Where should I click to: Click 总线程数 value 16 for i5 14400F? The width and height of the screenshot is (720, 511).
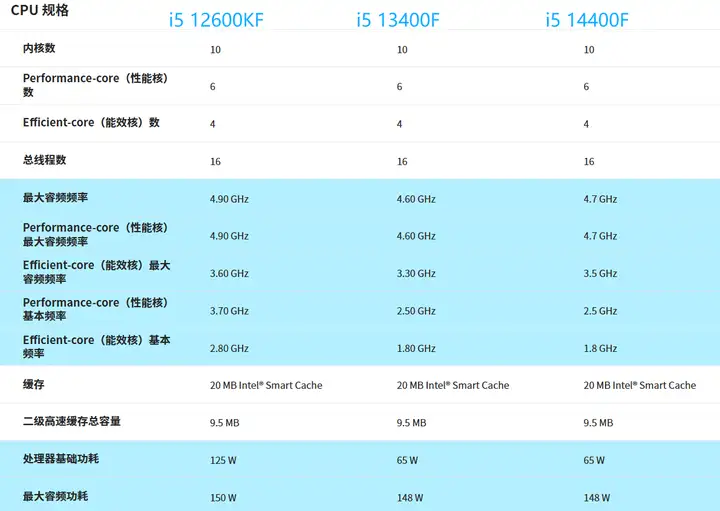click(589, 162)
